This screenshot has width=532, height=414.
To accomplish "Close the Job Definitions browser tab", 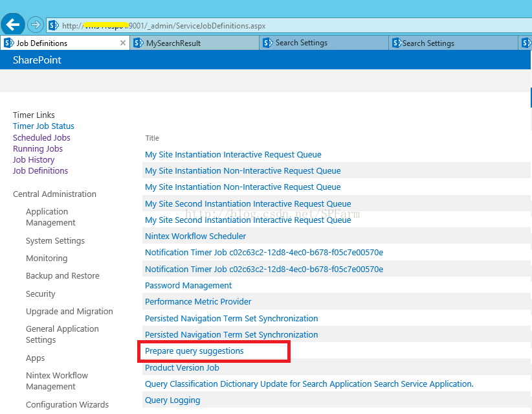I will point(123,43).
